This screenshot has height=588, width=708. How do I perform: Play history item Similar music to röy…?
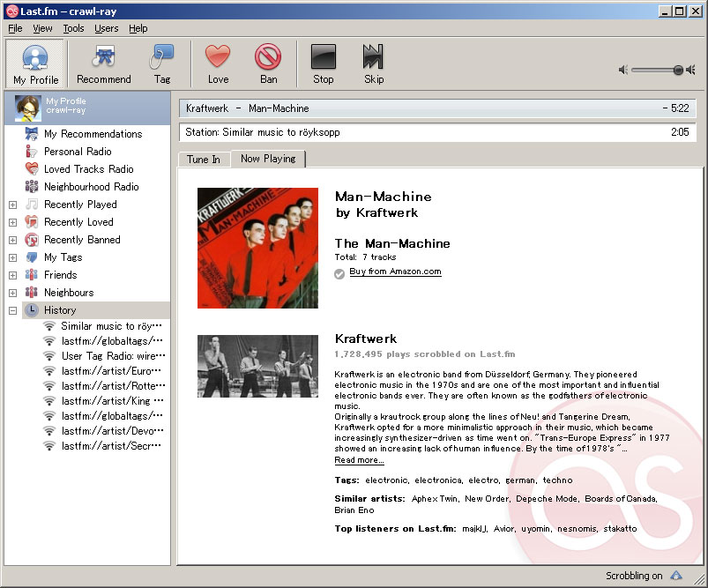click(104, 326)
